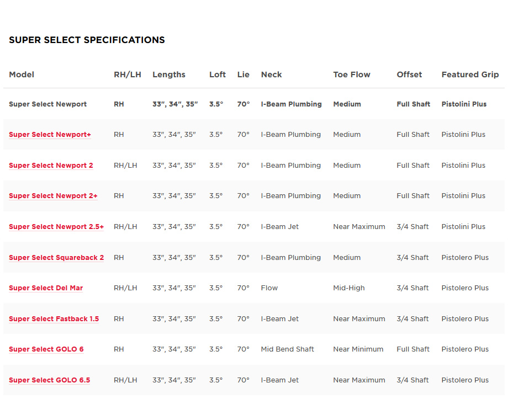
Task: Click the Toe Flow column header
Action: tap(352, 75)
